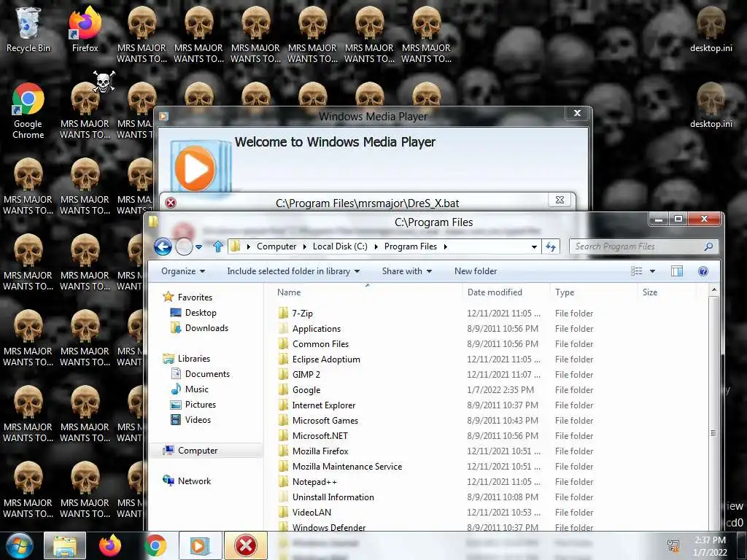Open Firefox from the taskbar

pyautogui.click(x=110, y=545)
